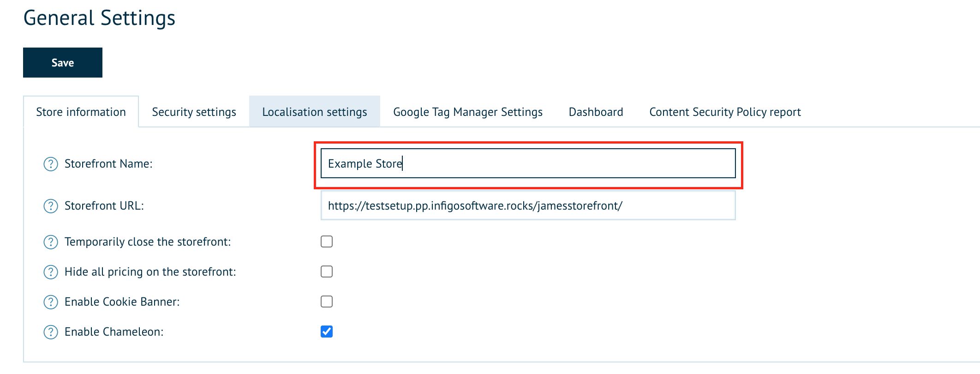Focus the Storefront URL text box
Image resolution: width=980 pixels, height=374 pixels.
528,205
